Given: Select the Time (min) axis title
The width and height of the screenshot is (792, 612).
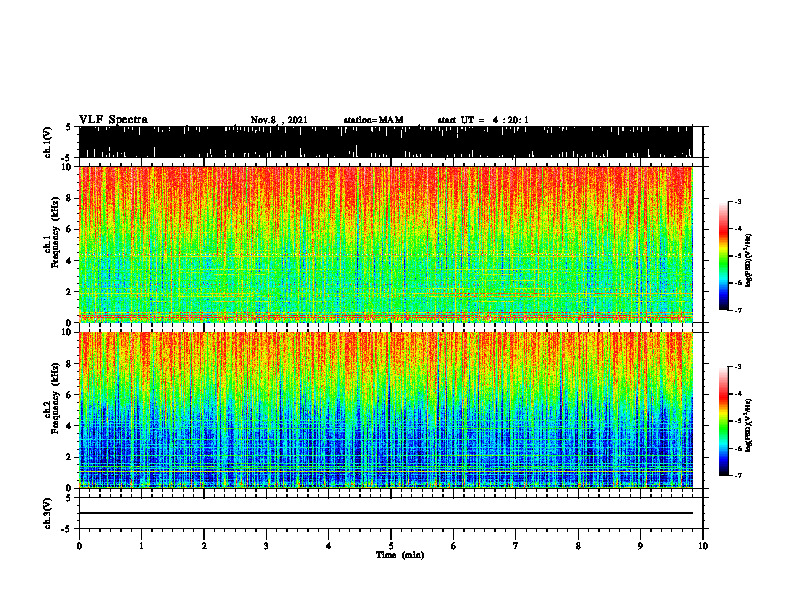Looking at the screenshot, I should coord(400,555).
